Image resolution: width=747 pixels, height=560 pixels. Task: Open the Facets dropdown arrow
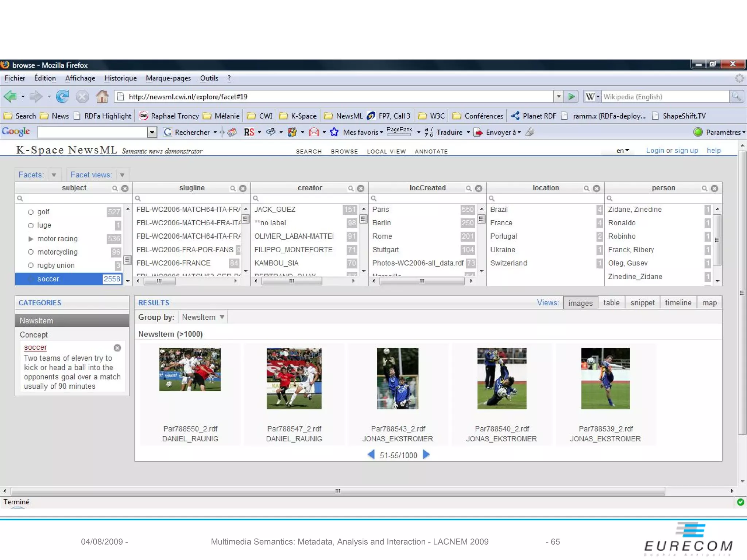pos(54,175)
